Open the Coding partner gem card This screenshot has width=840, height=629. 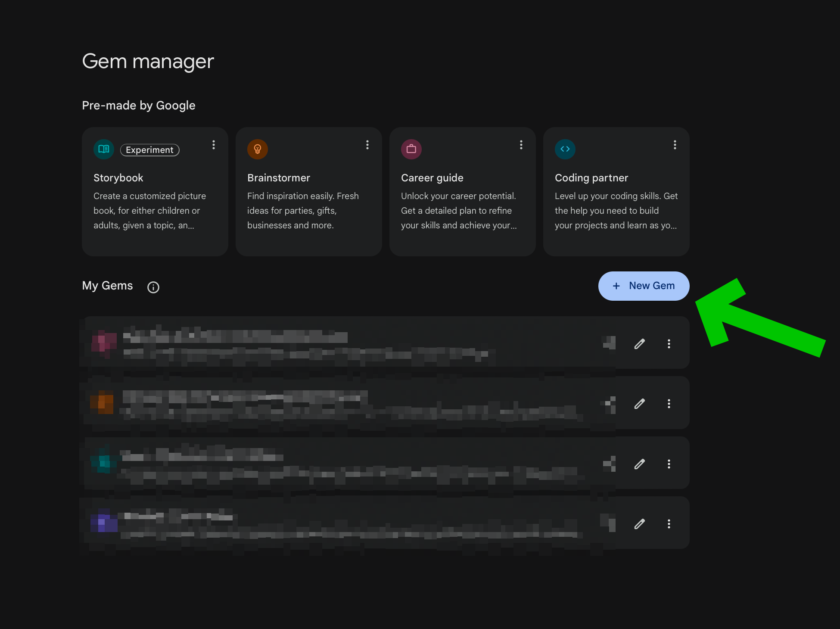(616, 202)
